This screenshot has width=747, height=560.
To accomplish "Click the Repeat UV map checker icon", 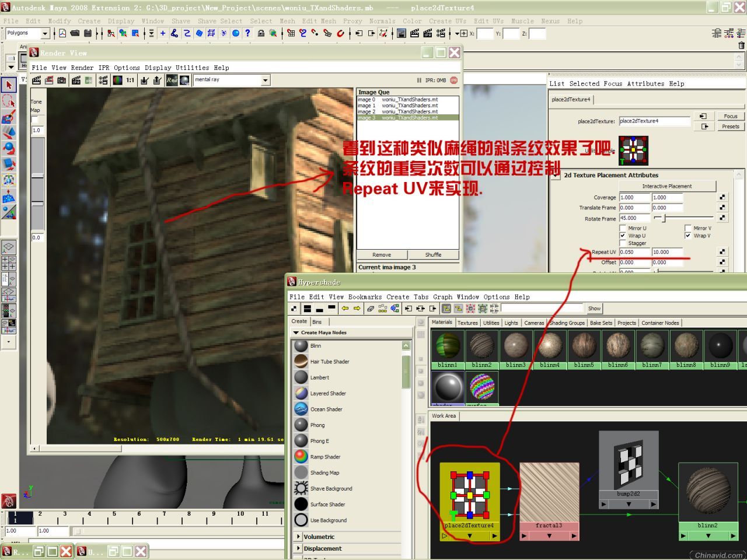I will click(x=722, y=252).
